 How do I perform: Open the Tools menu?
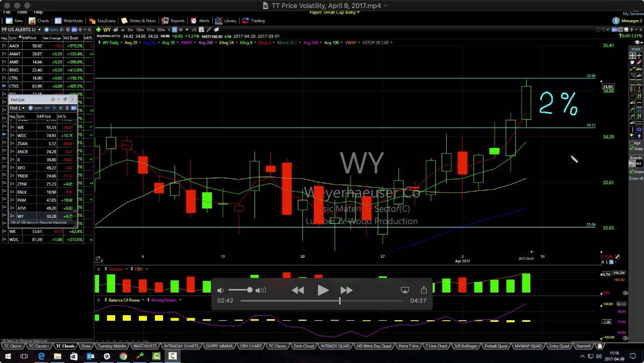tap(22, 12)
